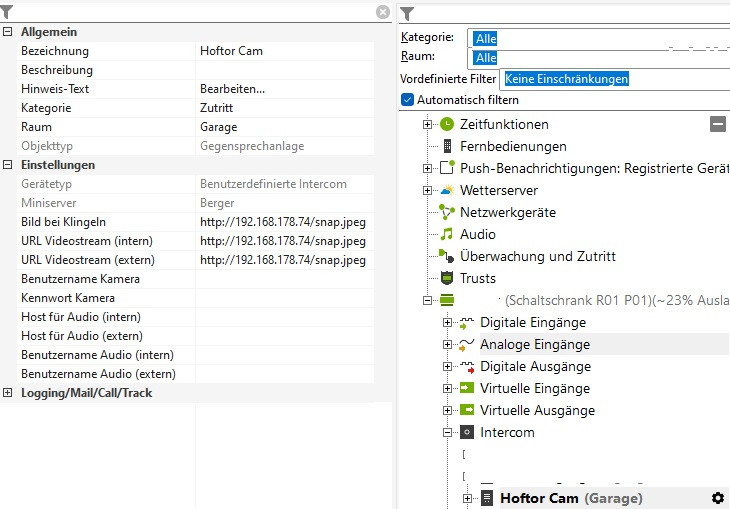Open the Kategorie filter dropdown

600,38
